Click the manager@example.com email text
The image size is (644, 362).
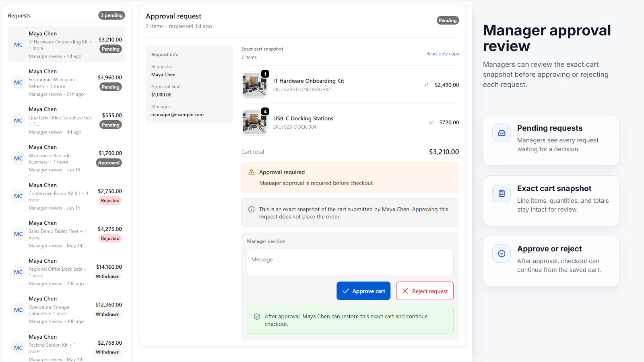(178, 115)
